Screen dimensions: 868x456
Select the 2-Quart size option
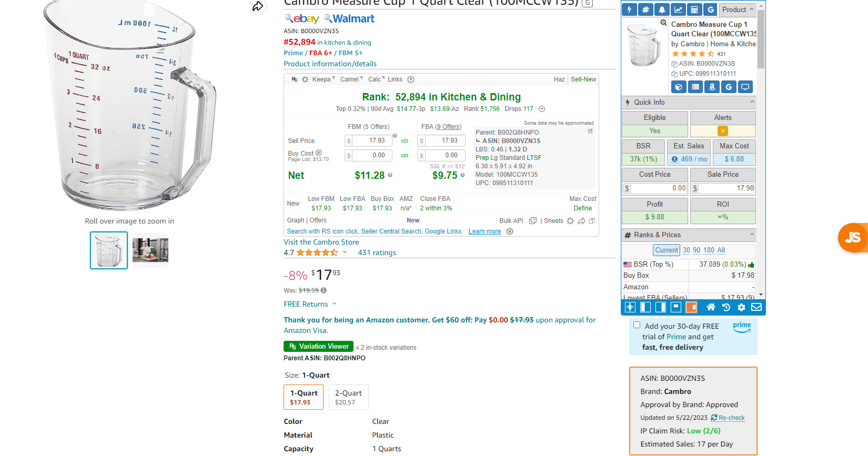(348, 397)
